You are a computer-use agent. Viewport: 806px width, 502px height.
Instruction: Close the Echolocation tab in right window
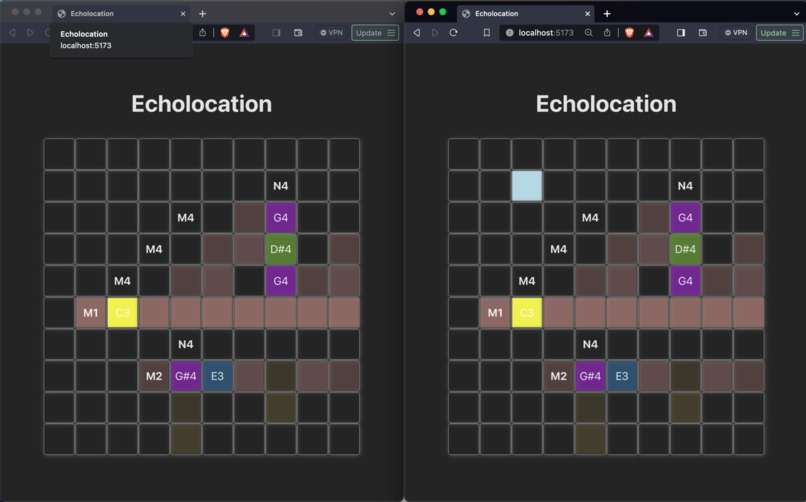tap(588, 14)
